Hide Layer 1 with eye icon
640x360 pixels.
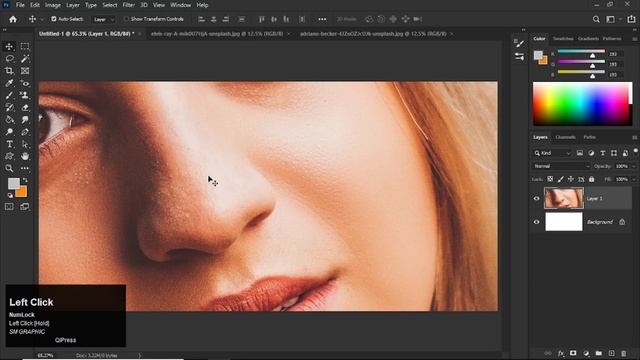(x=537, y=199)
